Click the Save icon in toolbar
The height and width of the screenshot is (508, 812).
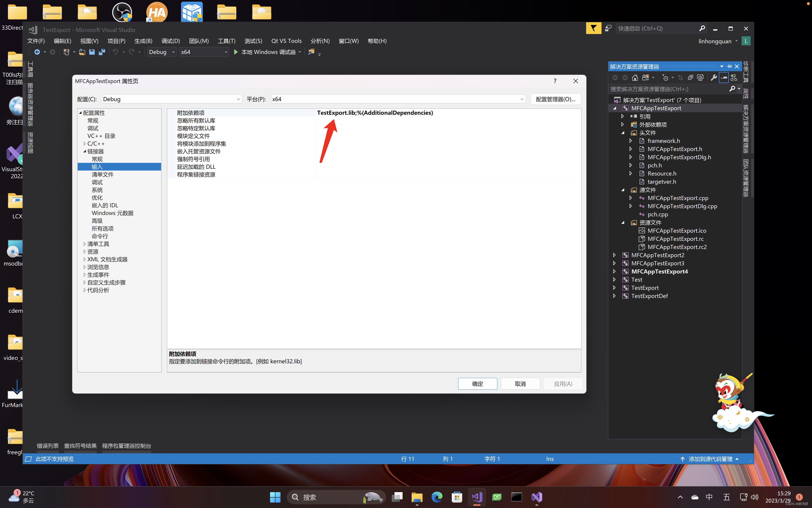coord(92,52)
